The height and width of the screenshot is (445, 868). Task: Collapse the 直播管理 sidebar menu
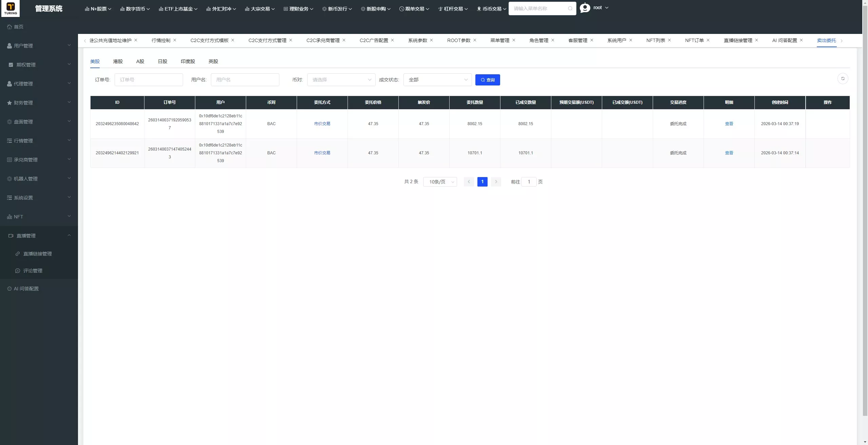click(x=39, y=236)
